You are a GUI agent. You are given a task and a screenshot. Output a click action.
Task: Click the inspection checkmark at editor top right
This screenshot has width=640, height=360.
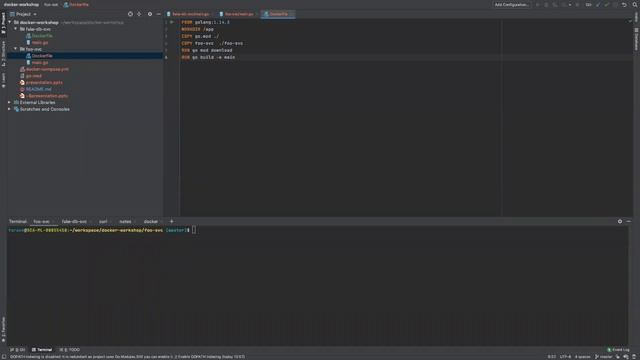click(x=629, y=21)
